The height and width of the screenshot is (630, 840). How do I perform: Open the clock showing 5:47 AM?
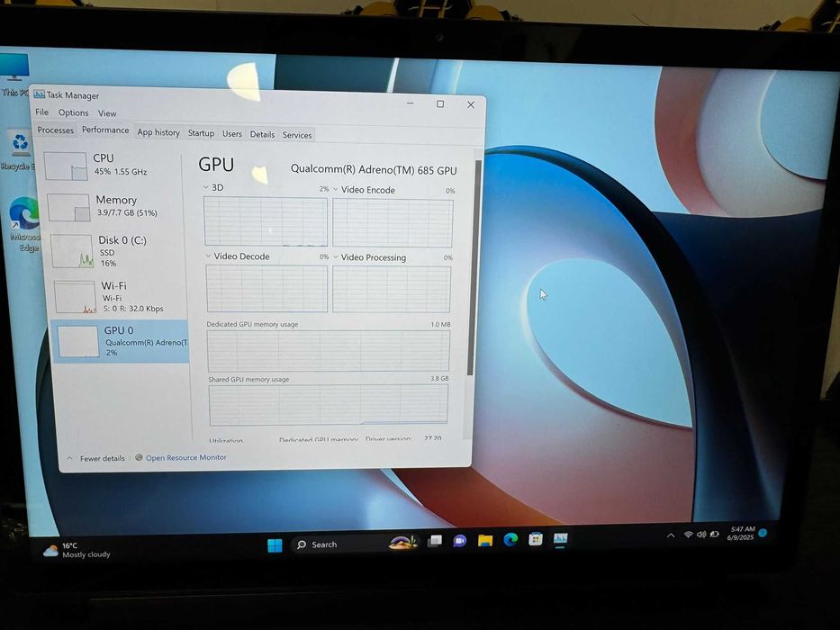[x=742, y=533]
